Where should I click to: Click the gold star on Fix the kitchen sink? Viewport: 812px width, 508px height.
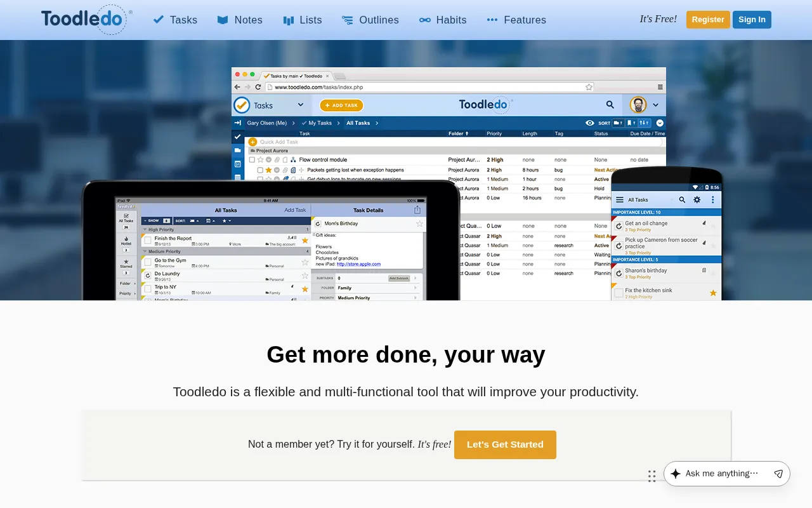tap(713, 293)
